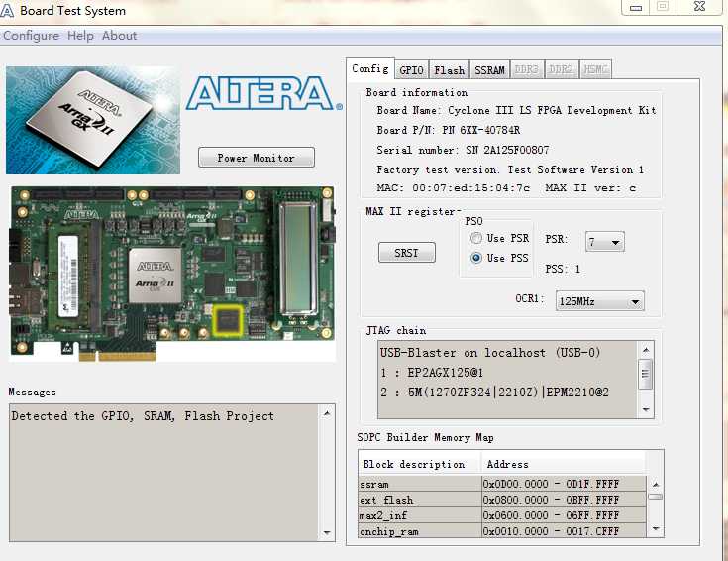
Task: Open the Configure menu
Action: point(31,36)
